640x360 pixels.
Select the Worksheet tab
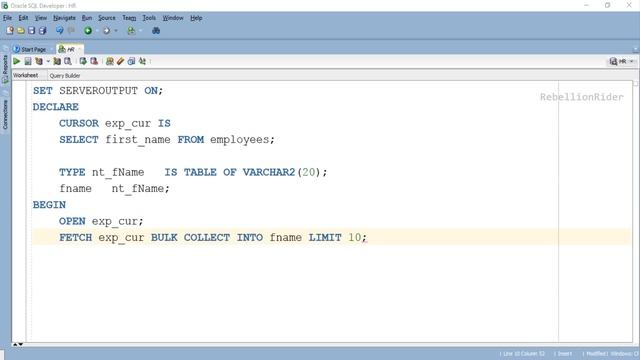click(25, 76)
